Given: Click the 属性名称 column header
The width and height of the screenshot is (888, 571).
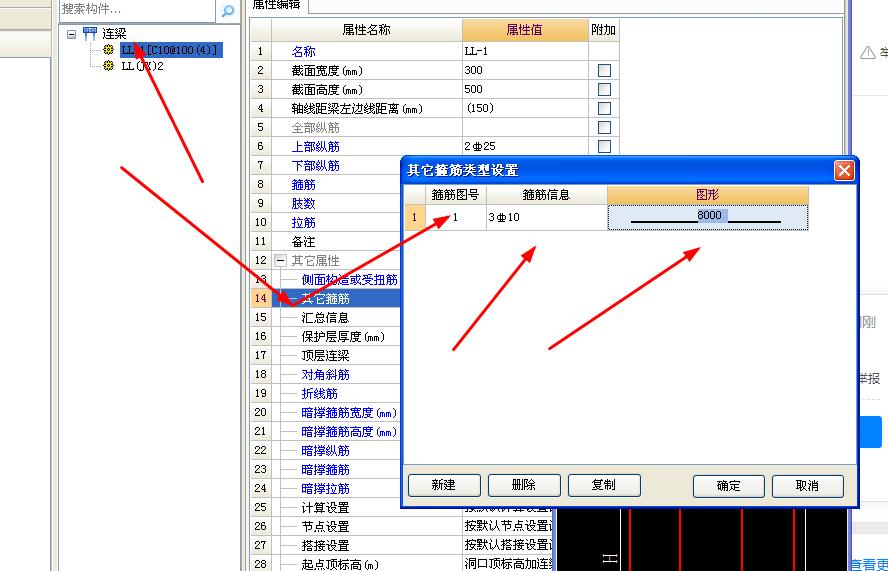Looking at the screenshot, I should [x=367, y=30].
